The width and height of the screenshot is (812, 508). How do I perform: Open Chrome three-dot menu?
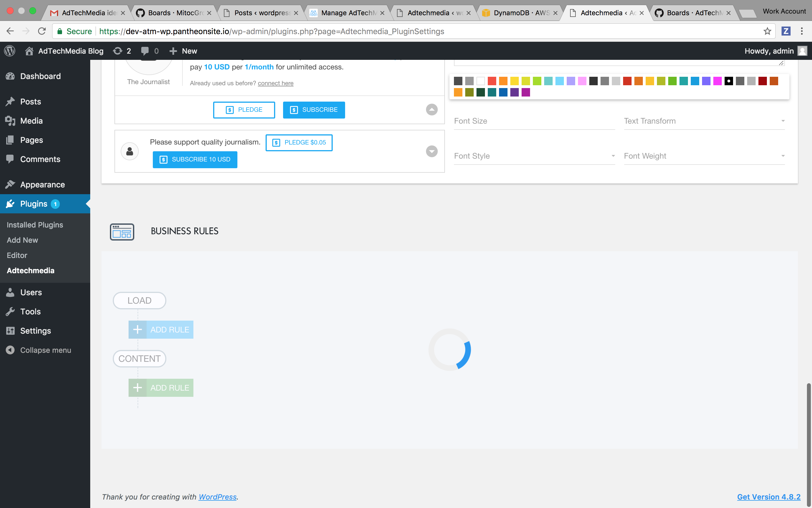pos(802,31)
